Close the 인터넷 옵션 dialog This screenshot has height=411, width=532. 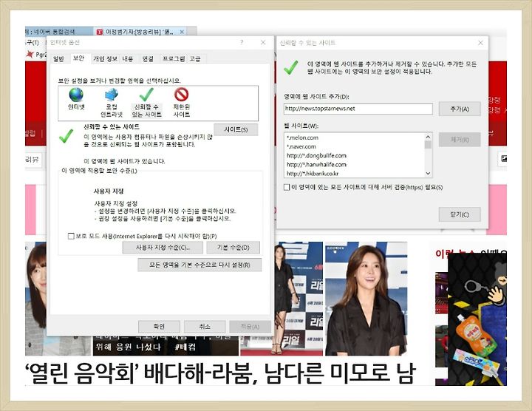point(263,42)
